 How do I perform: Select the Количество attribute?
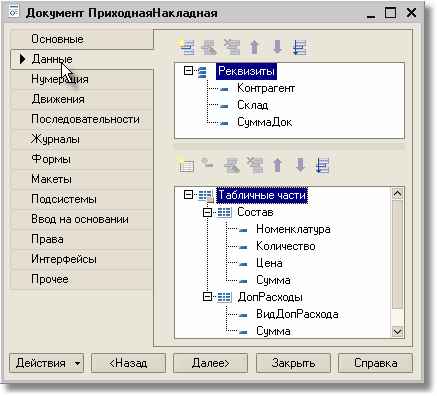pos(286,246)
